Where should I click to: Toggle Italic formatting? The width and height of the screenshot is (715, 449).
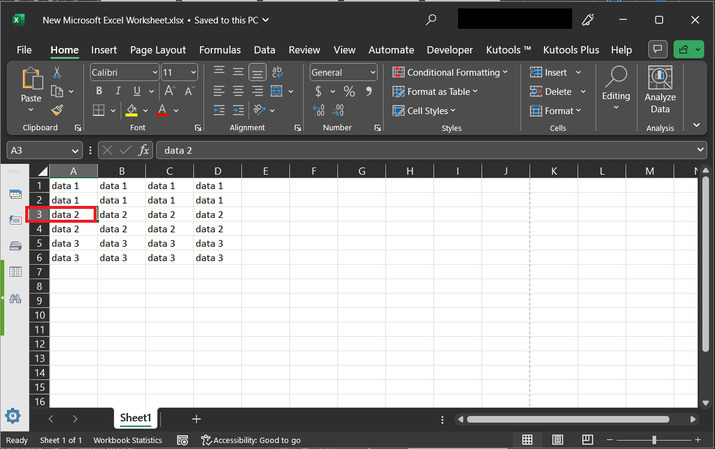[x=116, y=92]
